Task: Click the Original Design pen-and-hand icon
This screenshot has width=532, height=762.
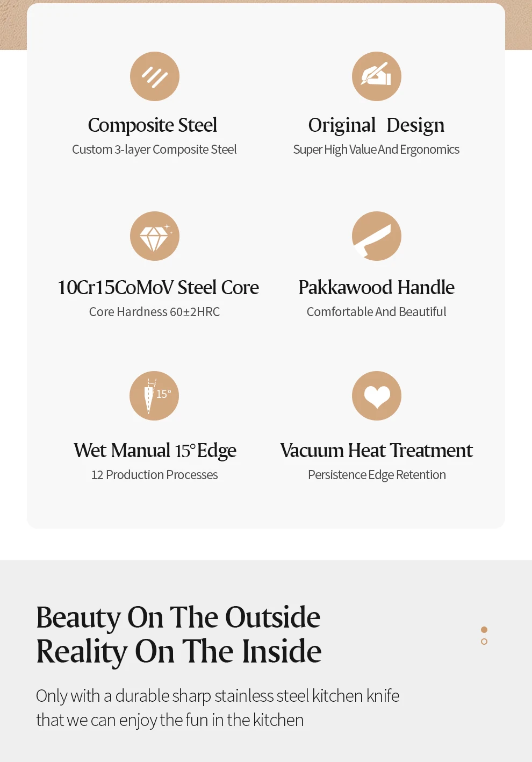Action: pos(376,76)
